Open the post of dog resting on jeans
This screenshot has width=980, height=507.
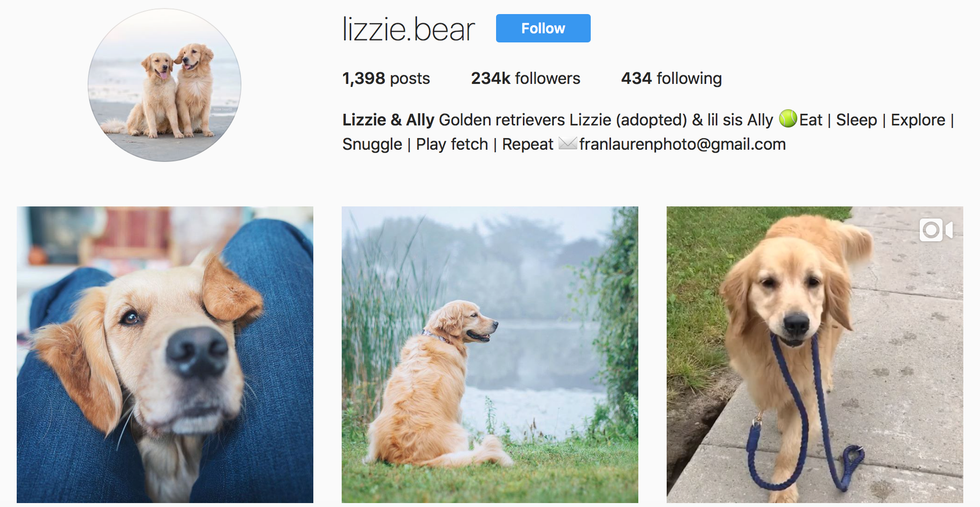click(x=165, y=354)
